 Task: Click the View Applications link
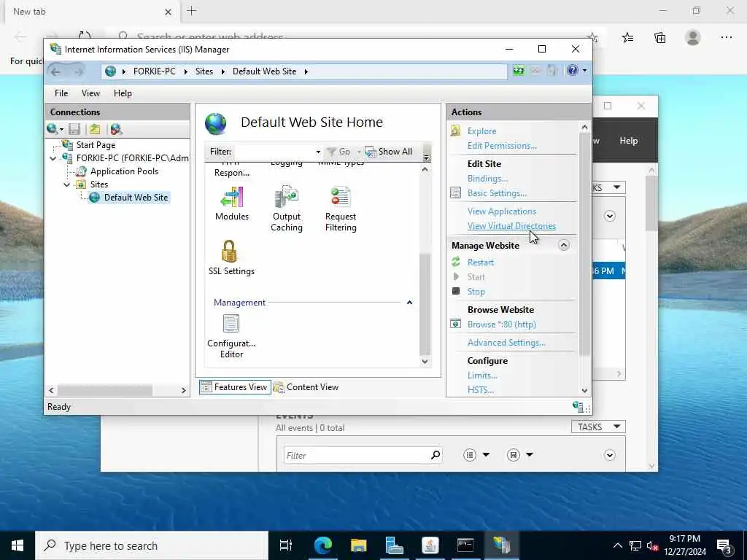(x=502, y=211)
